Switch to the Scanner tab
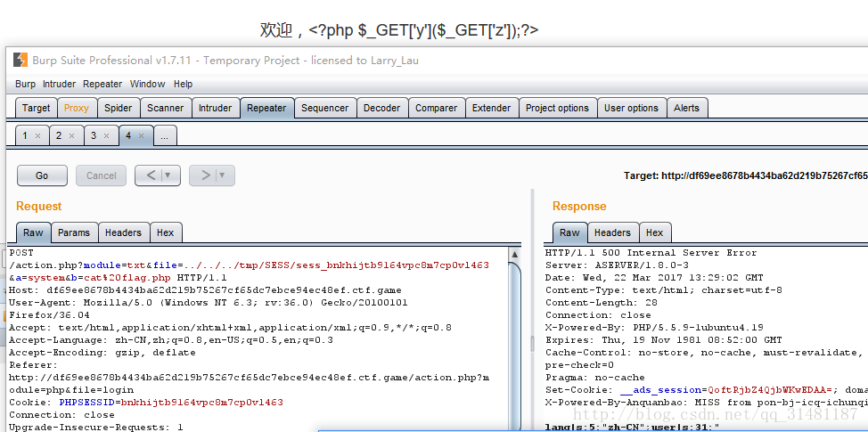Viewport: 868px width, 432px height. coord(166,108)
